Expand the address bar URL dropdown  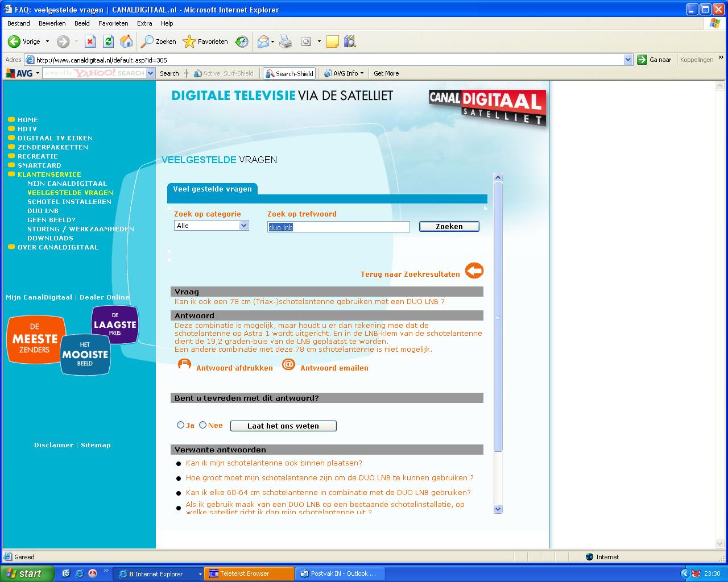point(628,60)
